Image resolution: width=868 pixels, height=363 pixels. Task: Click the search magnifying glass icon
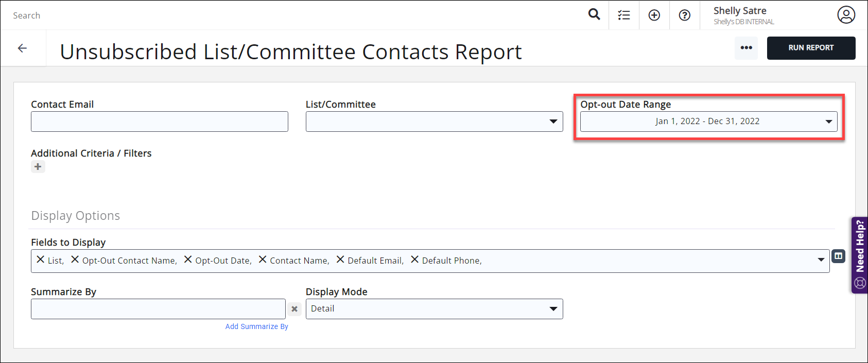[x=594, y=14]
